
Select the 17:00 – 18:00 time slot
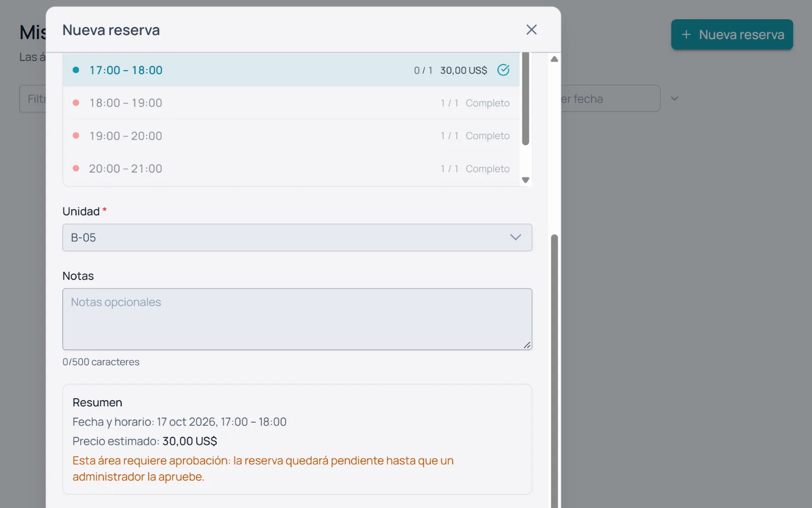(x=291, y=70)
